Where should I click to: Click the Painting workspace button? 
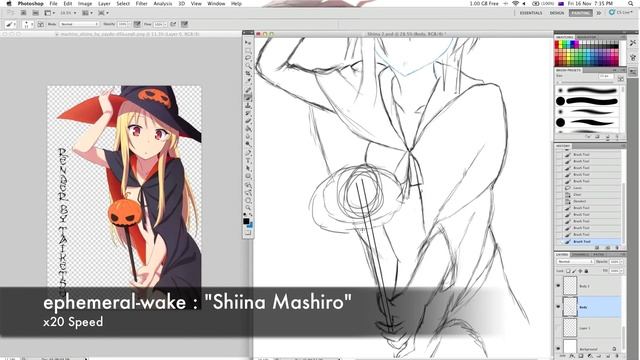click(580, 13)
